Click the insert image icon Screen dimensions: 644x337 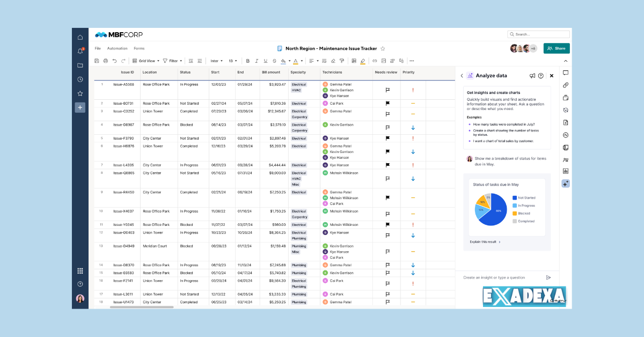pyautogui.click(x=383, y=61)
